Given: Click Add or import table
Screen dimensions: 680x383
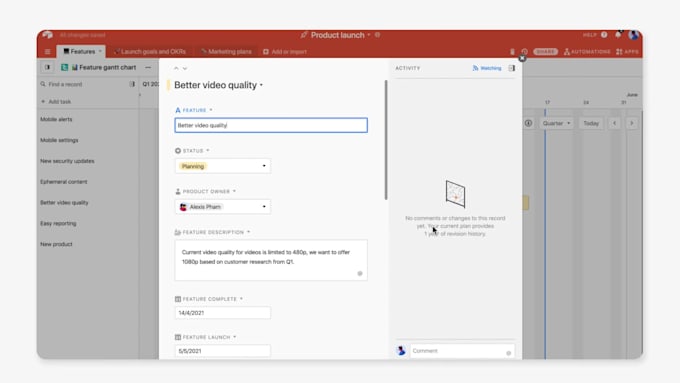Looking at the screenshot, I should 285,52.
